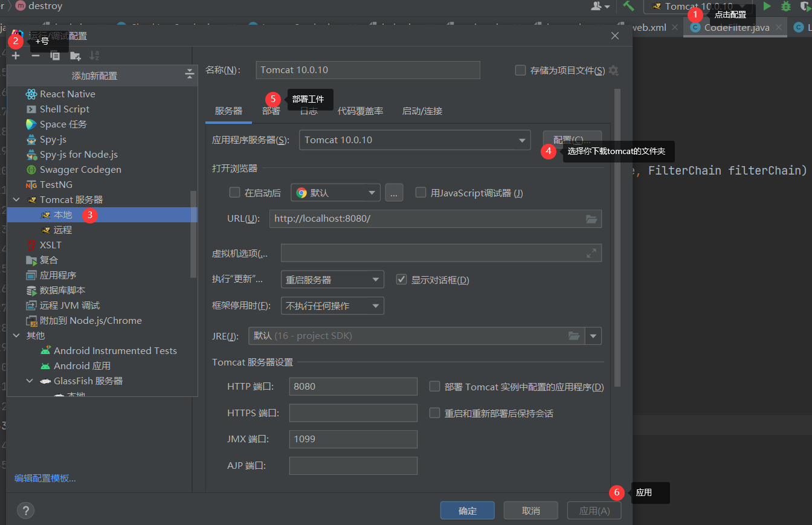
Task: Switch to the 部署 tab
Action: 271,111
